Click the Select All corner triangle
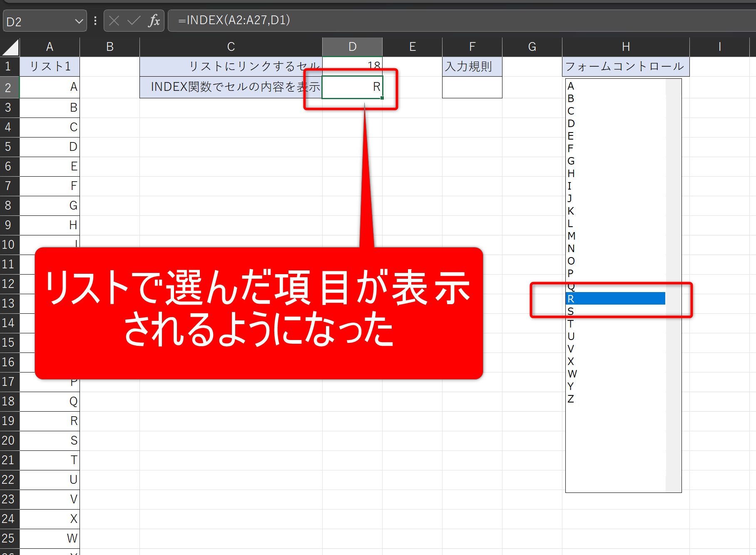Screen dimensions: 756x555 (10, 47)
